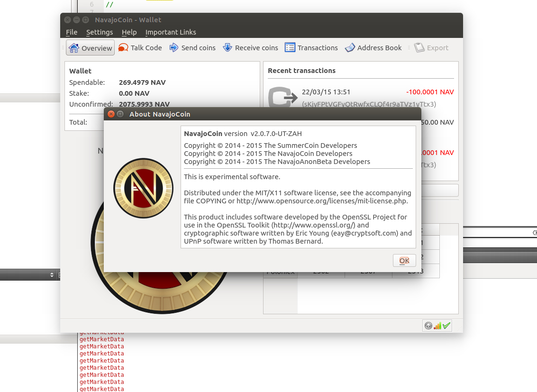The width and height of the screenshot is (537, 392).
Task: Open the Talk Code page
Action: [x=140, y=48]
